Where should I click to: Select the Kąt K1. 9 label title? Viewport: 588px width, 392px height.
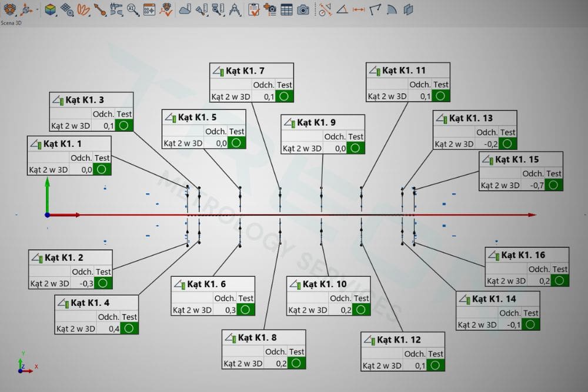click(x=316, y=123)
